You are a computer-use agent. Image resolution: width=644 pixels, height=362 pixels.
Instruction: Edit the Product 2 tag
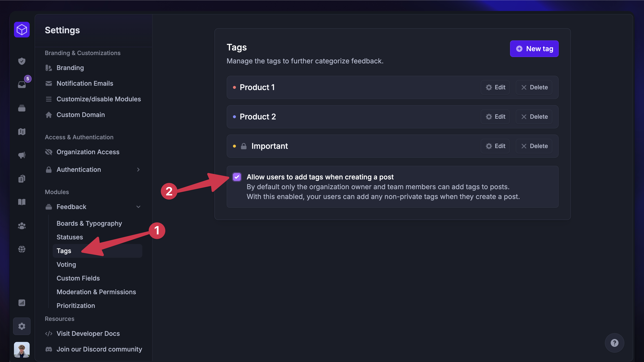[x=495, y=117]
